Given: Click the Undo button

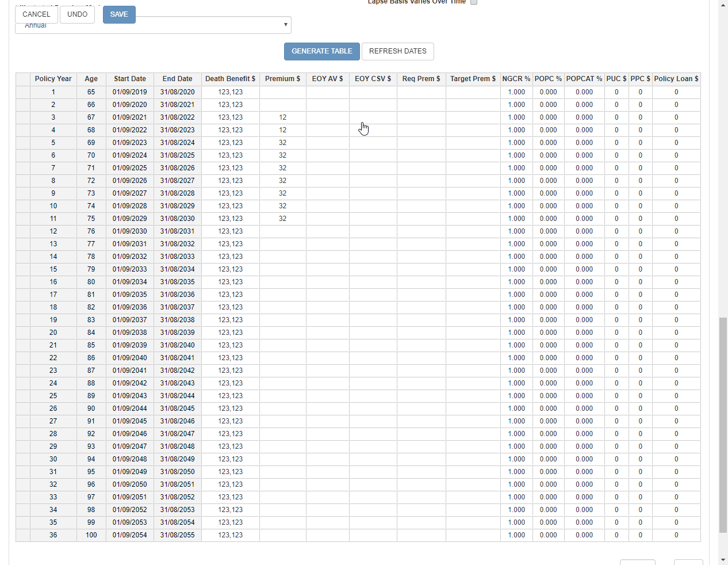Looking at the screenshot, I should [x=77, y=14].
